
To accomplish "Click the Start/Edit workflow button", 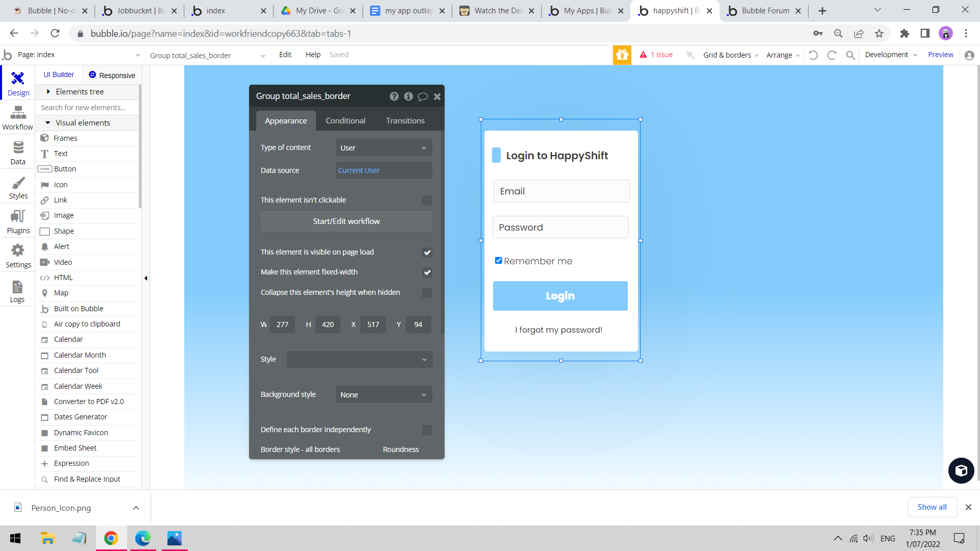I will pyautogui.click(x=346, y=221).
